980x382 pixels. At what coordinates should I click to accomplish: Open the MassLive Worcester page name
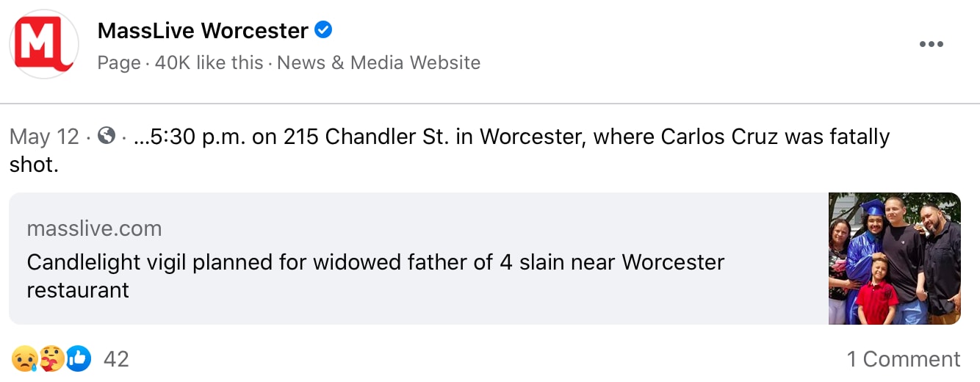[203, 31]
